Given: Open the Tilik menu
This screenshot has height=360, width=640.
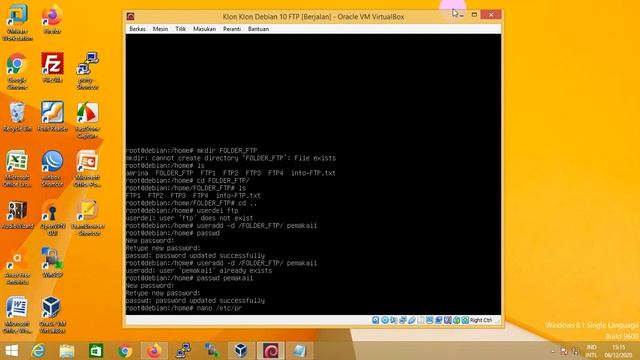Looking at the screenshot, I should pos(180,29).
